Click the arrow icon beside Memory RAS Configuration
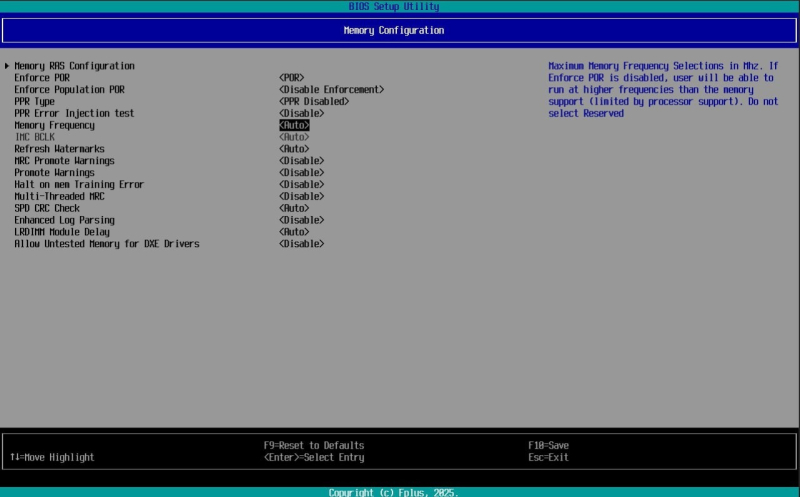This screenshot has width=800, height=497. pos(7,66)
